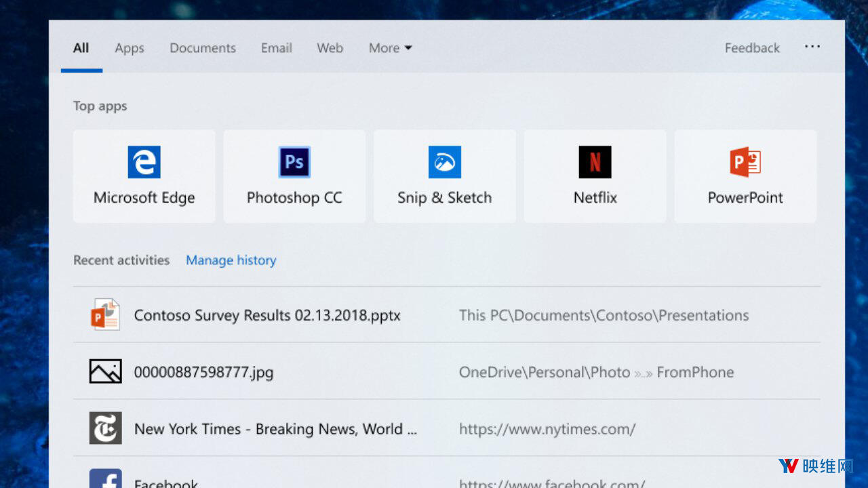Viewport: 868px width, 488px height.
Task: Select the Web filter tab
Action: (x=330, y=48)
